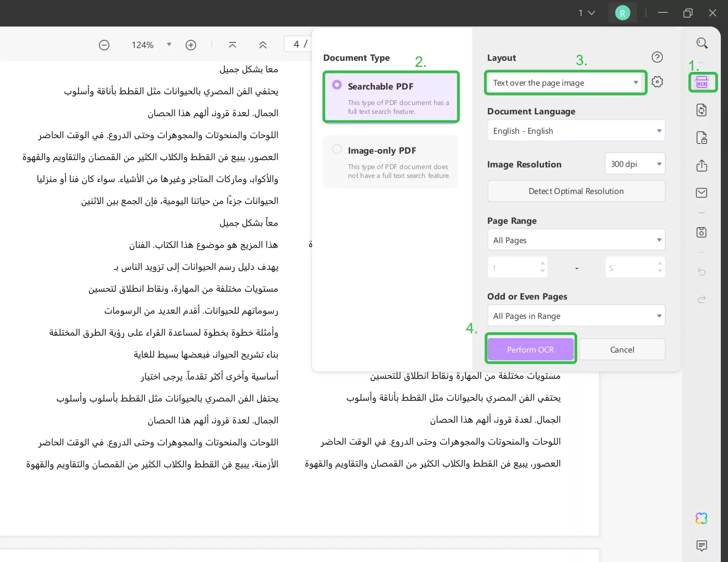728x562 pixels.
Task: Click the Save document icon
Action: click(x=701, y=232)
